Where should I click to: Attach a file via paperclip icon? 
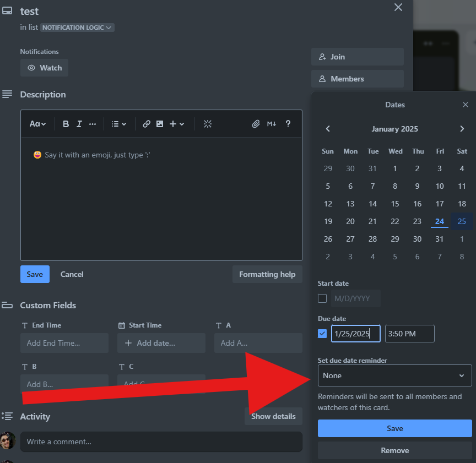click(256, 124)
